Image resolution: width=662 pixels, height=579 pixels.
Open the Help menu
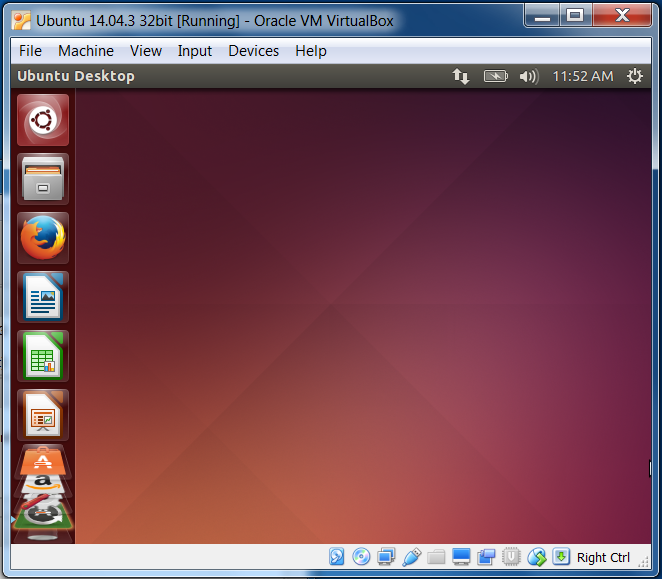311,51
